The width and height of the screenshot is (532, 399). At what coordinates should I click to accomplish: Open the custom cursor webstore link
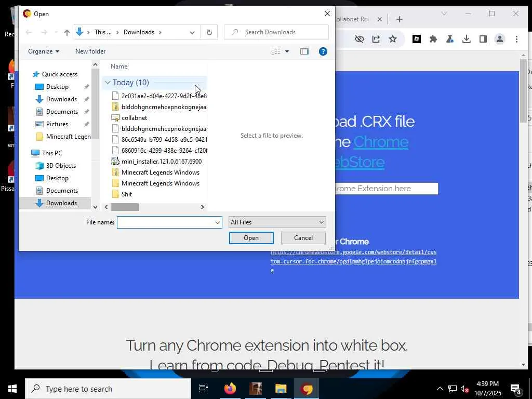pyautogui.click(x=353, y=261)
